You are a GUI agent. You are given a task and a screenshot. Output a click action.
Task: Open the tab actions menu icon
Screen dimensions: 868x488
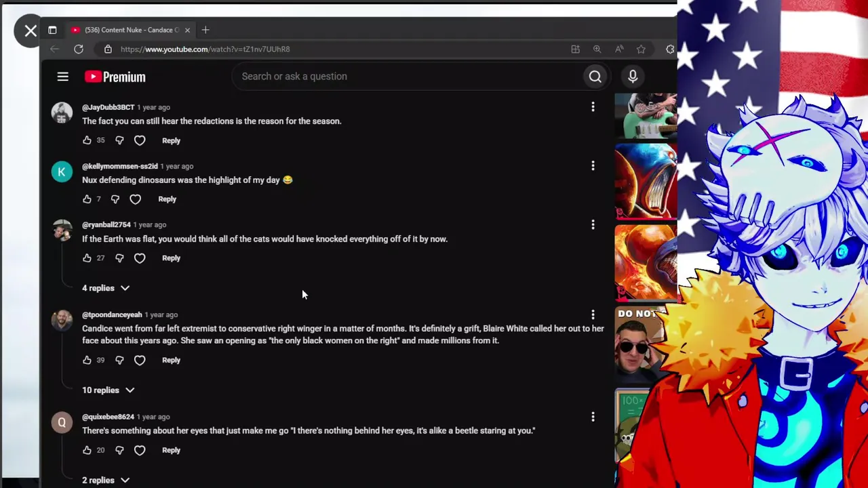[52, 30]
